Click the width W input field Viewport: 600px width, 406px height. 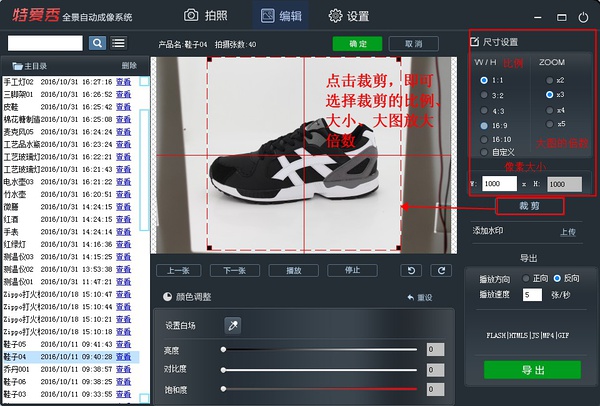499,184
